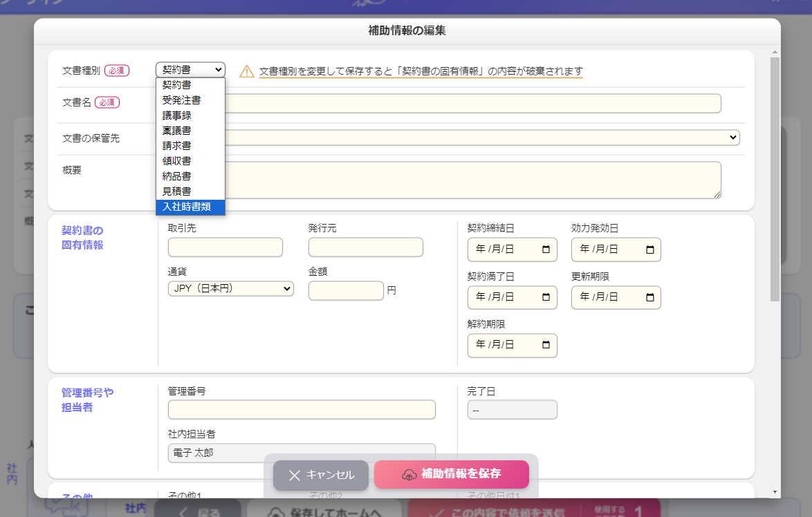Select 稟議書 option in the list
Image resolution: width=812 pixels, height=517 pixels.
[x=190, y=131]
